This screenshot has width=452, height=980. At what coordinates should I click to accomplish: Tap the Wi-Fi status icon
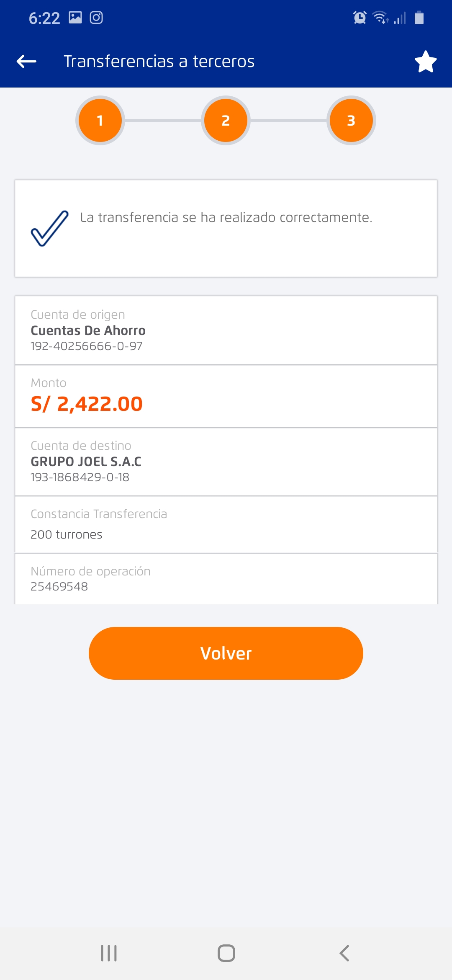pyautogui.click(x=380, y=18)
